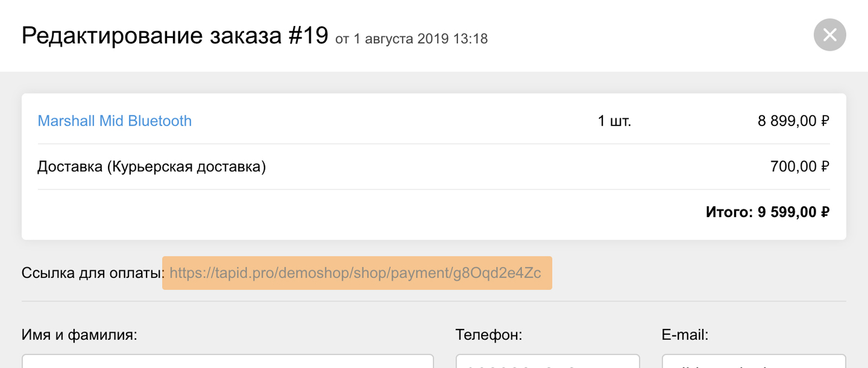Click the price '8 899,00 ₽'

pos(794,121)
